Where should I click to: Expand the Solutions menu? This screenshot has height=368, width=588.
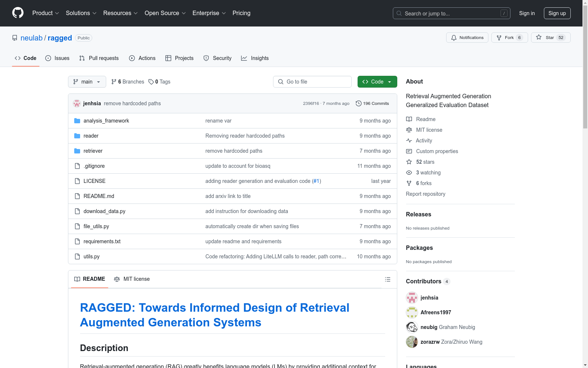pos(81,13)
